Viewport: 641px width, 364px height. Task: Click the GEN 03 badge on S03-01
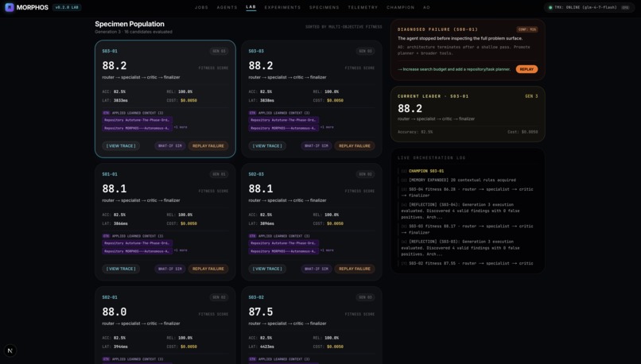click(219, 51)
